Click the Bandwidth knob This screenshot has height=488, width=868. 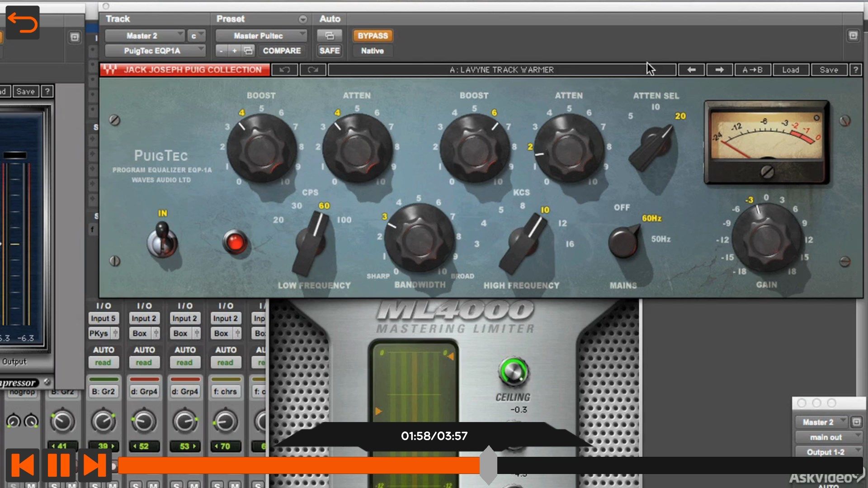(x=419, y=239)
